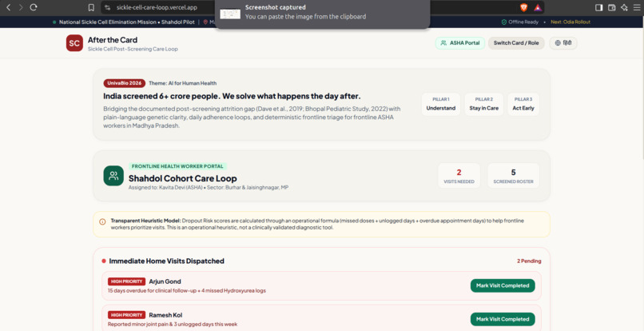The width and height of the screenshot is (644, 331).
Task: Select the Pillar 3 Act Early card
Action: coord(523,104)
